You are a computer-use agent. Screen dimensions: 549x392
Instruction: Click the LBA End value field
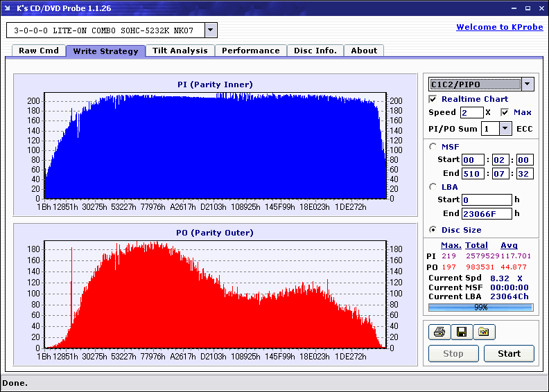tap(487, 213)
